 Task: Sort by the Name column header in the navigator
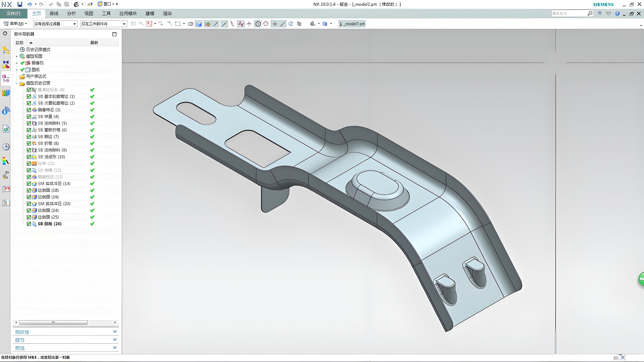pos(20,43)
